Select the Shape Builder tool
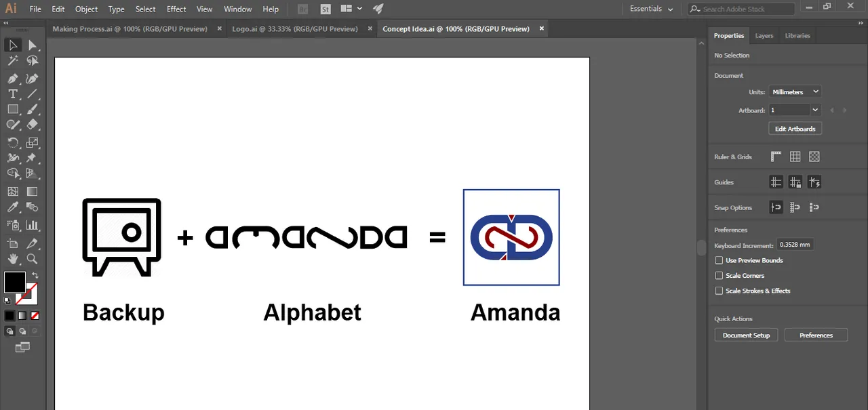 pyautogui.click(x=13, y=174)
